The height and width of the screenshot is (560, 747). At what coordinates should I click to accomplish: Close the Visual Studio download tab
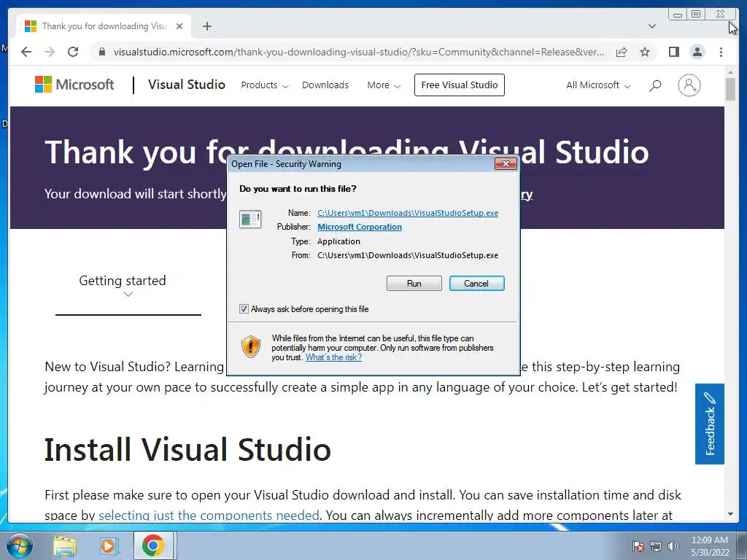(179, 26)
